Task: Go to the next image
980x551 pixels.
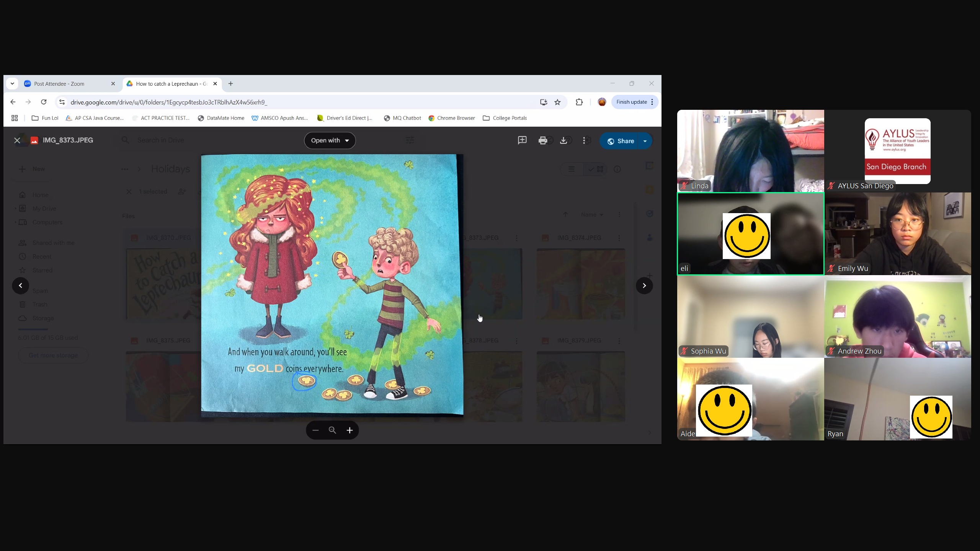Action: click(644, 285)
